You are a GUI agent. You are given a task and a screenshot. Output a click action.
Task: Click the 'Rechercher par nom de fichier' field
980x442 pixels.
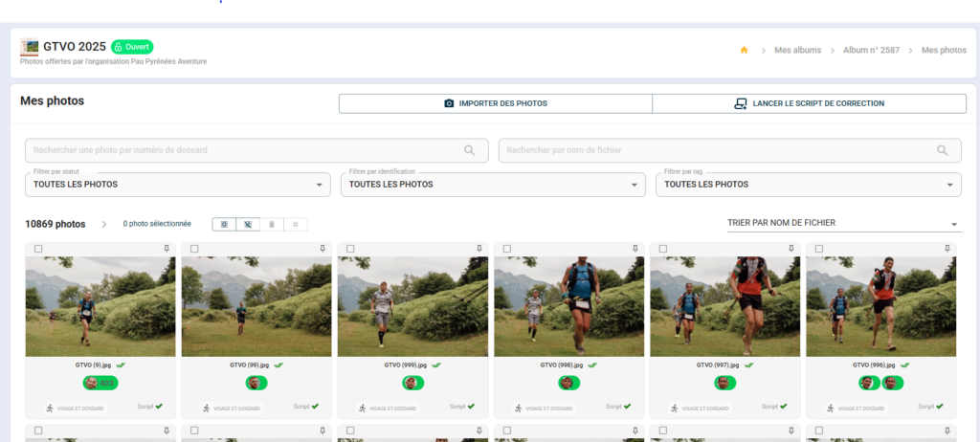(718, 150)
